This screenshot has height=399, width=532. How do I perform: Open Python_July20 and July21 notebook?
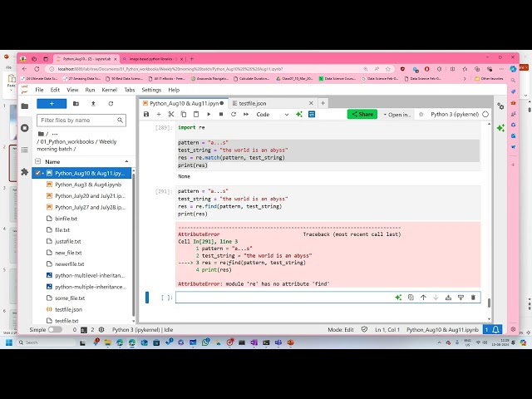point(90,196)
